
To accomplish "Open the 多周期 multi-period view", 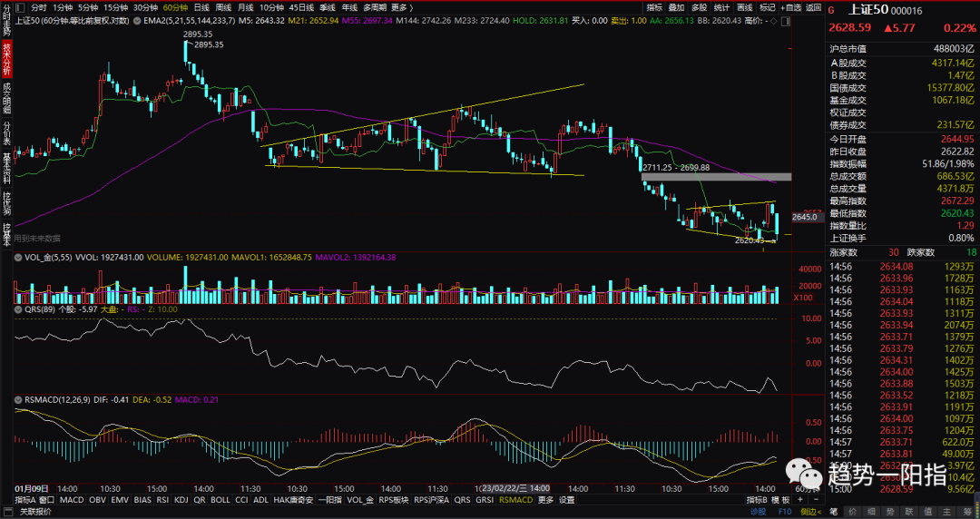I will [x=374, y=7].
